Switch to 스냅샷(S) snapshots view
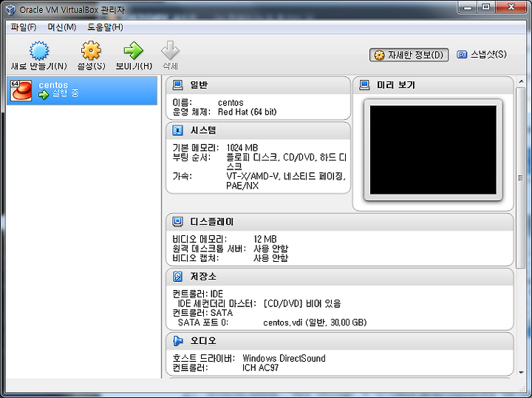Image resolution: width=532 pixels, height=398 pixels. point(482,54)
